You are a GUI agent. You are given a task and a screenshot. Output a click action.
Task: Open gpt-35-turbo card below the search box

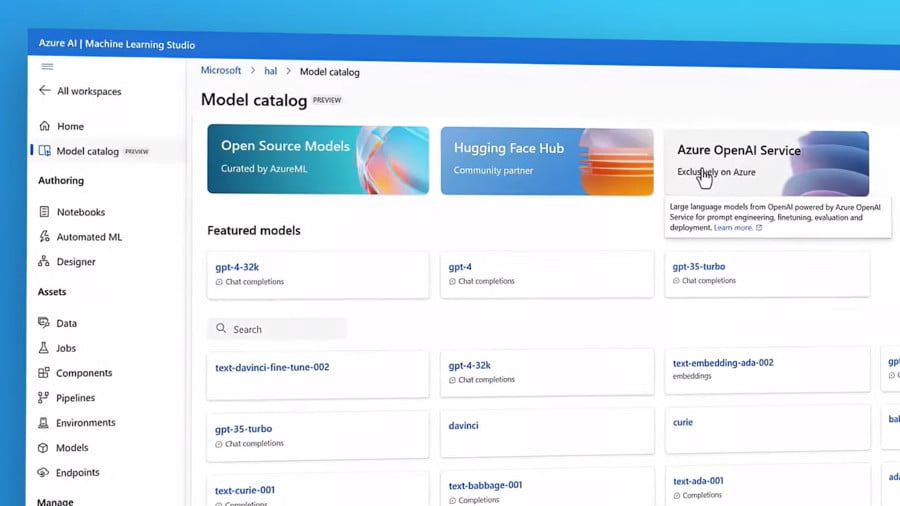[318, 435]
